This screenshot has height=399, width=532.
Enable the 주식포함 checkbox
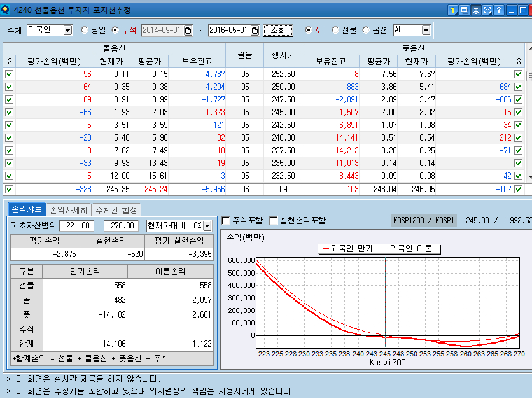pyautogui.click(x=226, y=221)
